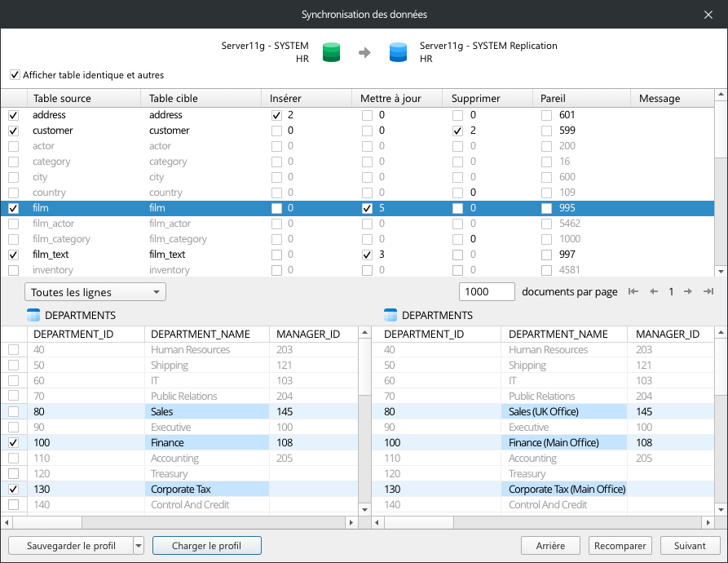
Task: Click the Supprimer column header
Action: pos(488,98)
